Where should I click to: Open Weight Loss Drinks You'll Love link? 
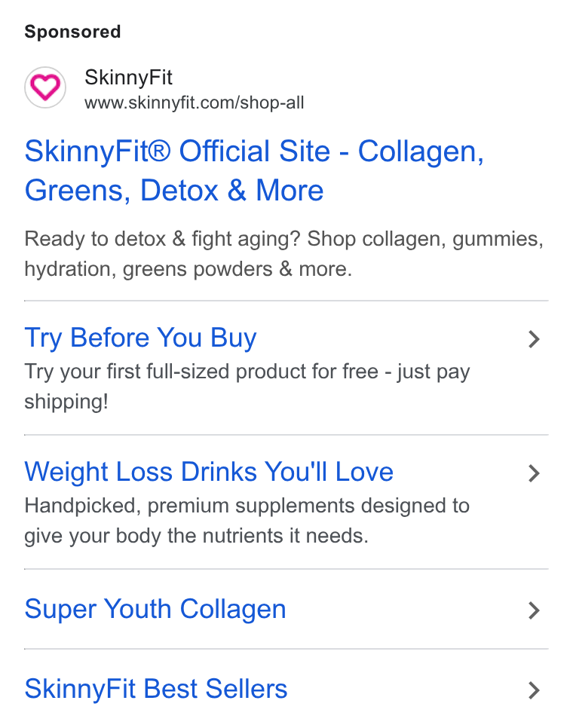209,472
